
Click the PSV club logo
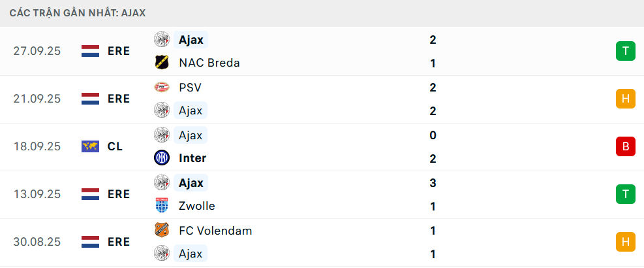[161, 87]
